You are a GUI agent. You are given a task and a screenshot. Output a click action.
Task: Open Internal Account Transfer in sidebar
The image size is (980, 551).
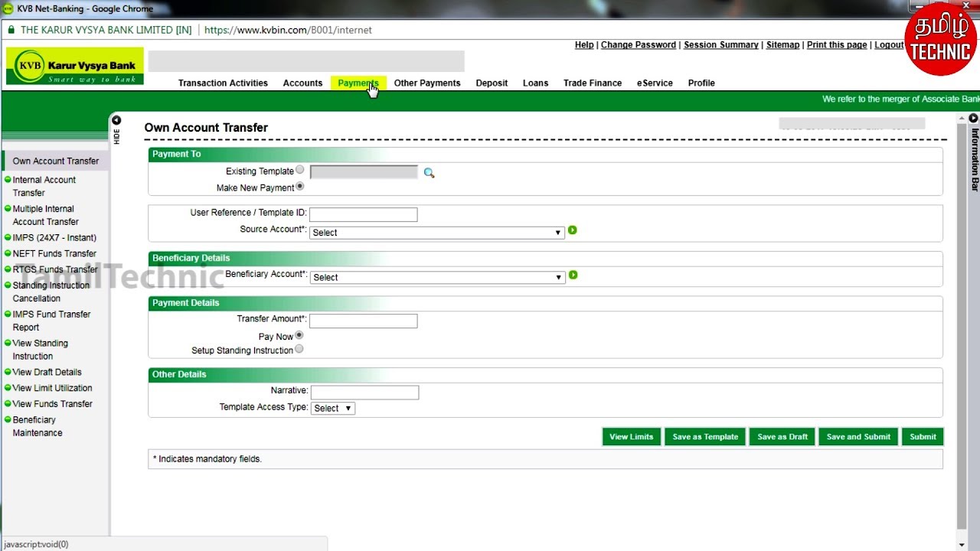(x=44, y=186)
